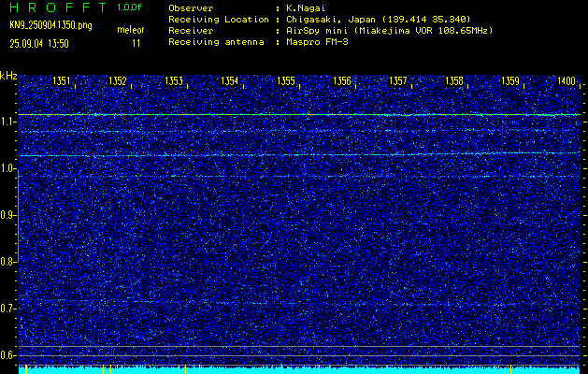588x374 pixels.
Task: Select the observer name K.Nagai
Action: pos(306,7)
